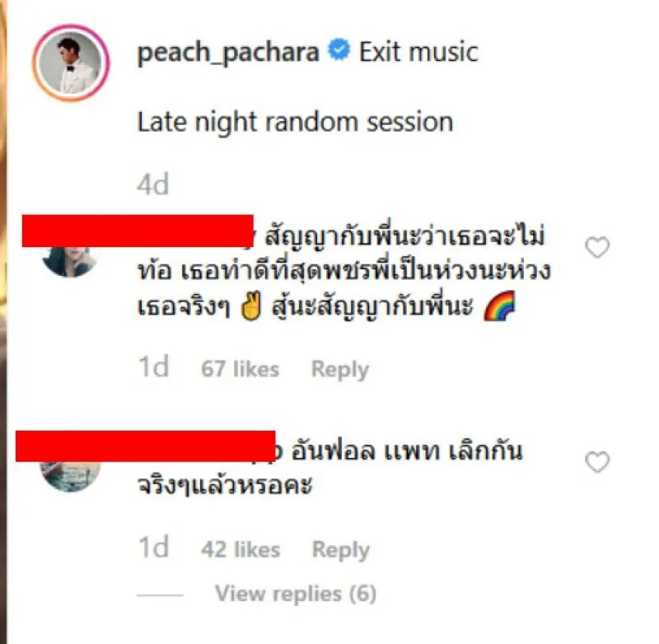The image size is (659, 644).
Task: Click the peach_pachara username link
Action: 228,53
